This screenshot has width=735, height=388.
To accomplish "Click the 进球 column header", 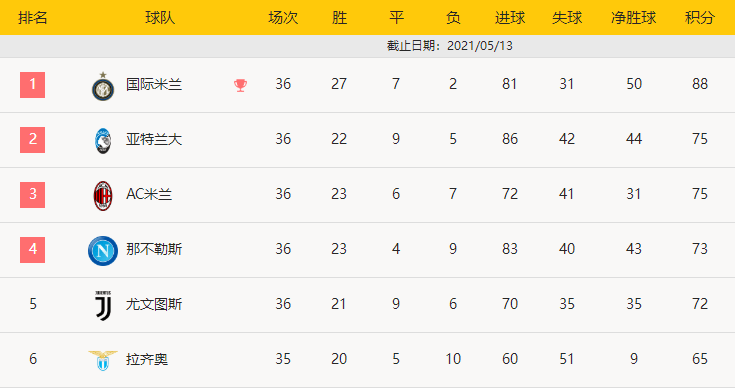I will (510, 18).
